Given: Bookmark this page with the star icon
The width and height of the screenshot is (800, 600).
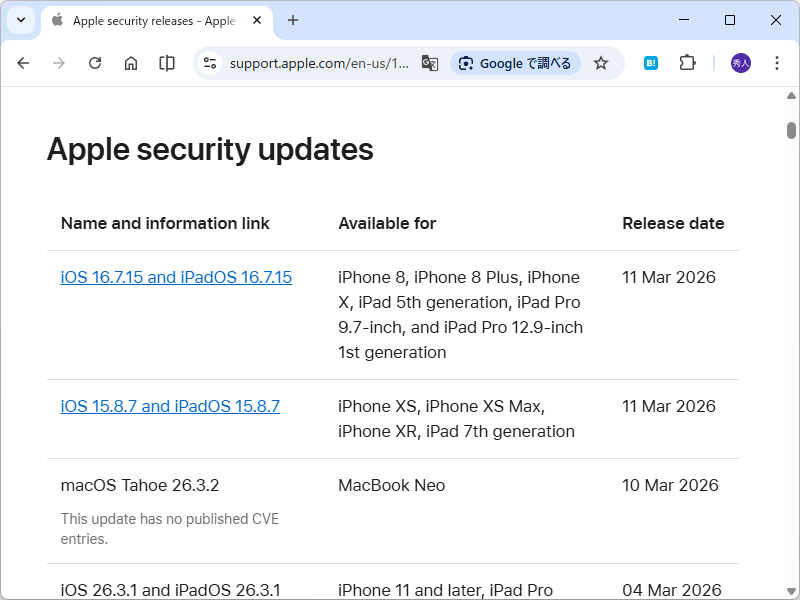Looking at the screenshot, I should click(600, 62).
